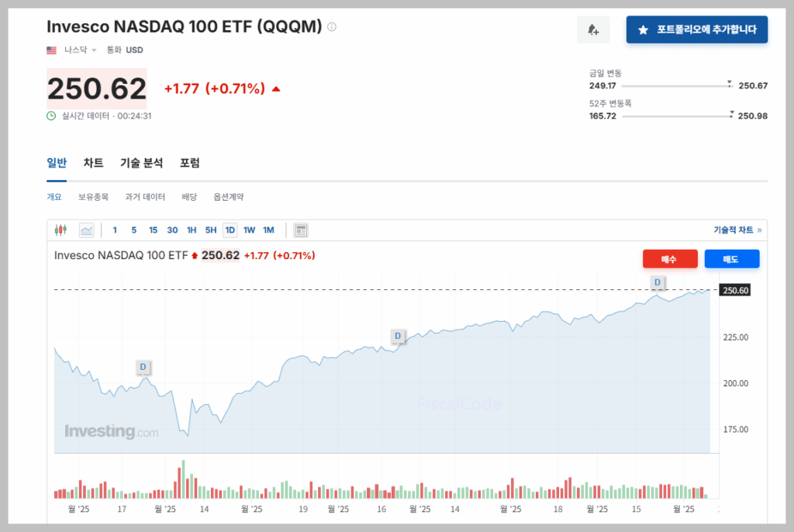Click the 매수 buy button

pyautogui.click(x=670, y=258)
